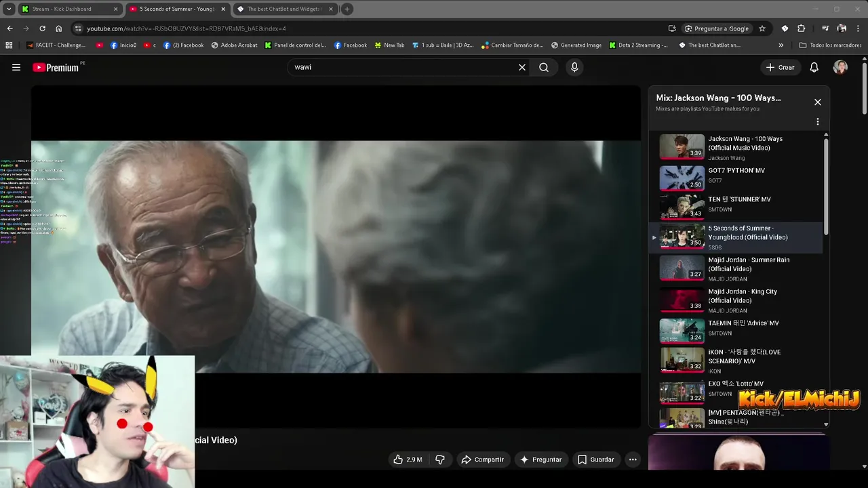The width and height of the screenshot is (868, 488).
Task: Start voice search with microphone icon
Action: pos(574,67)
